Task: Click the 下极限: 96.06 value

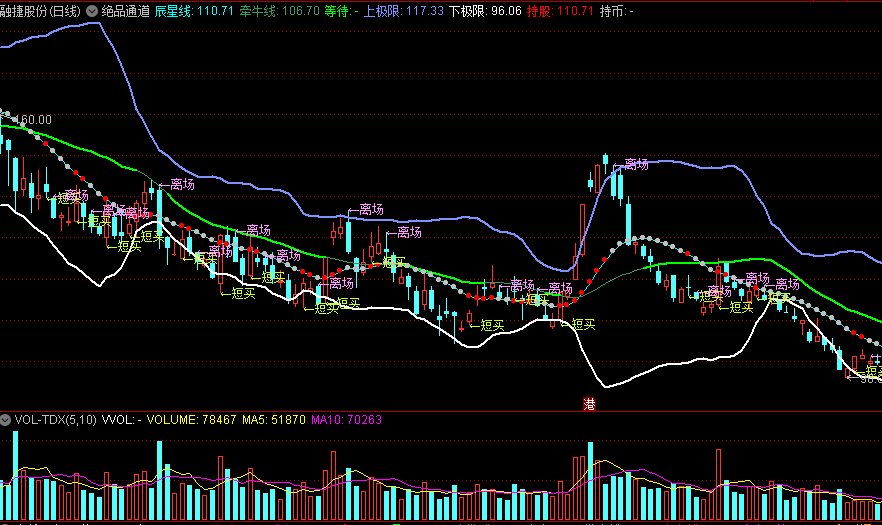Action: point(485,11)
